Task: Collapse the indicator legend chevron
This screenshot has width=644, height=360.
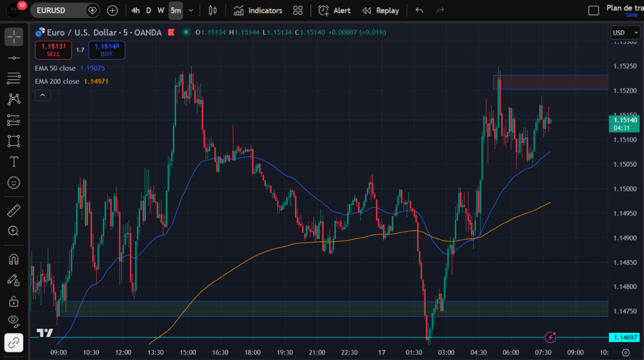Action: click(43, 95)
